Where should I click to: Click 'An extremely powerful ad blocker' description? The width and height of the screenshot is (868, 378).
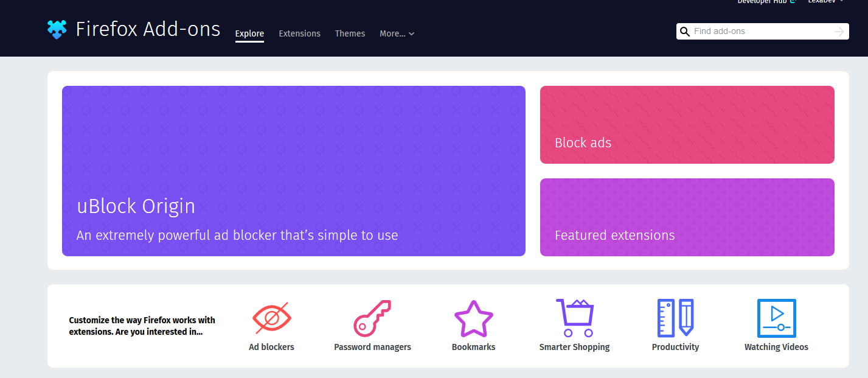pos(237,236)
